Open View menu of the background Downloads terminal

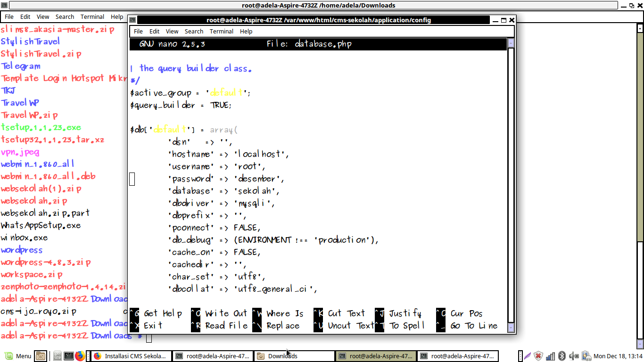pos(43,16)
